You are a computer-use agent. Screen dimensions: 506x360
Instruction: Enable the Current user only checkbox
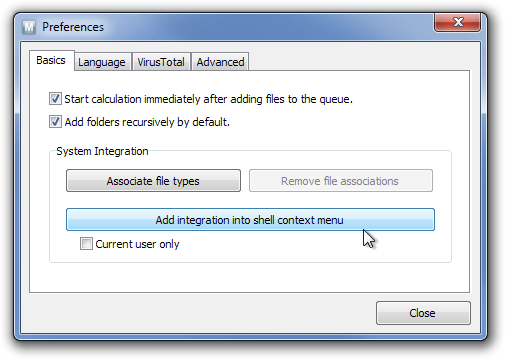pyautogui.click(x=86, y=244)
